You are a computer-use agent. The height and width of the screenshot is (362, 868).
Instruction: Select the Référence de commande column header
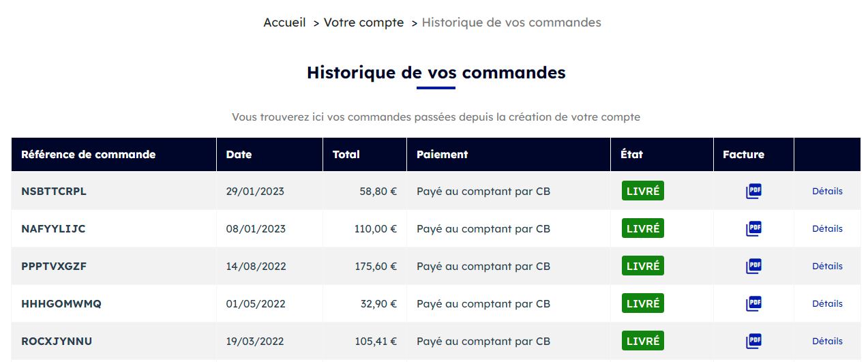pyautogui.click(x=89, y=155)
